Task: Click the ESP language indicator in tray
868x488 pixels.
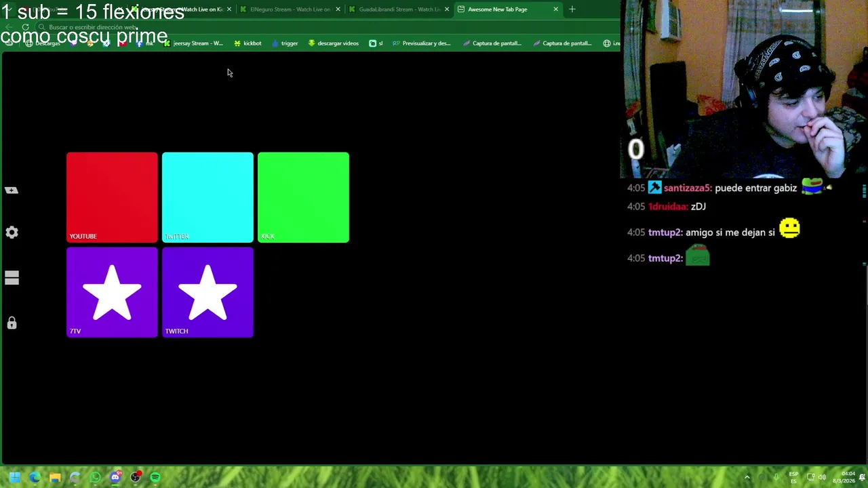Action: pyautogui.click(x=793, y=477)
